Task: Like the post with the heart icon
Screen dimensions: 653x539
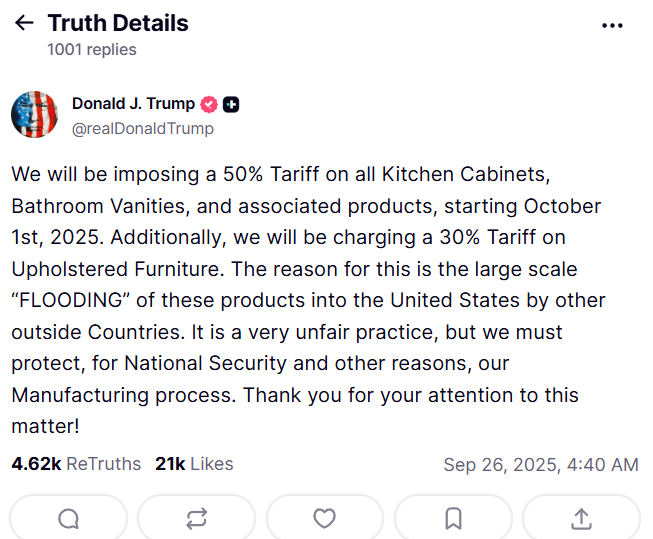Action: pos(324,518)
